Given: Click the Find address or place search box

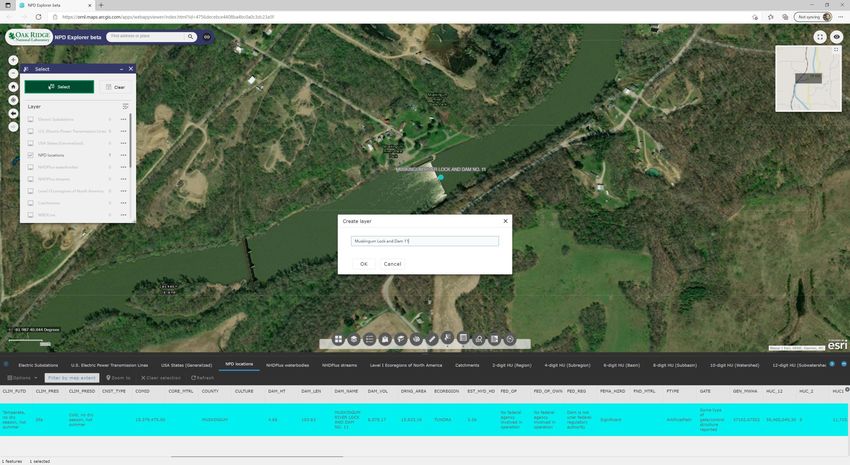Looking at the screenshot, I should (x=146, y=36).
